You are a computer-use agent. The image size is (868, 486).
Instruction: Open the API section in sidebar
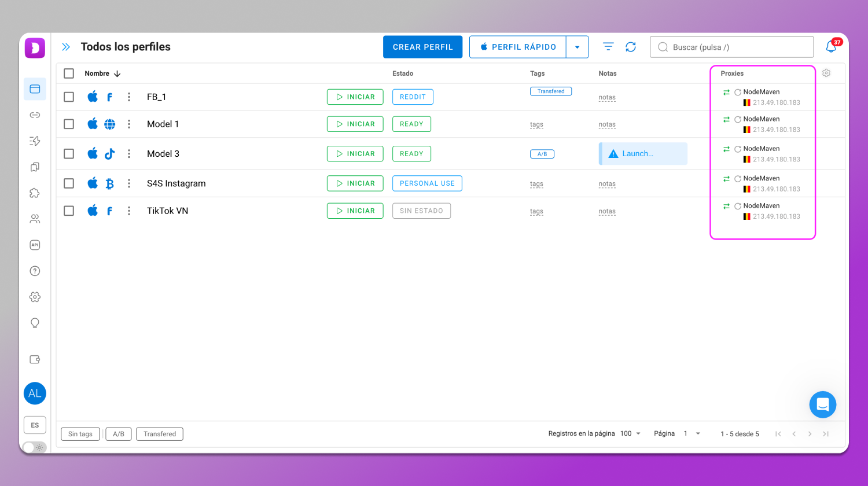[x=35, y=245]
